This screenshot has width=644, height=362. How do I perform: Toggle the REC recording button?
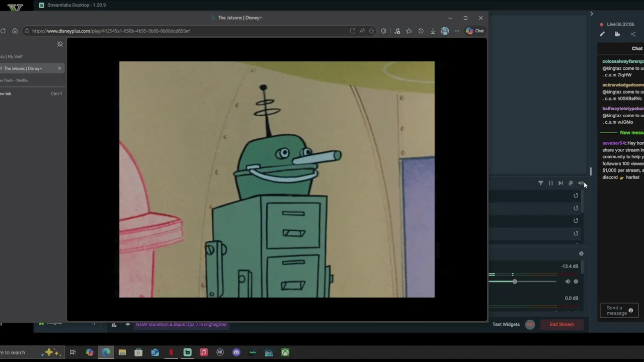[x=530, y=325]
